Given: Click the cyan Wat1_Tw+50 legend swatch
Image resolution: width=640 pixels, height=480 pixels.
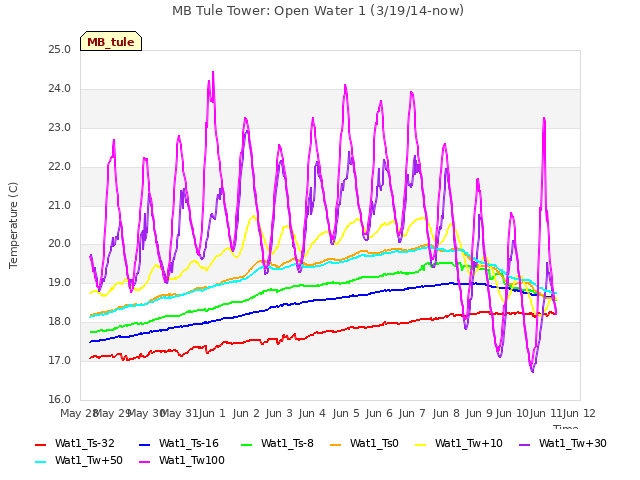Looking at the screenshot, I should coord(41,461).
